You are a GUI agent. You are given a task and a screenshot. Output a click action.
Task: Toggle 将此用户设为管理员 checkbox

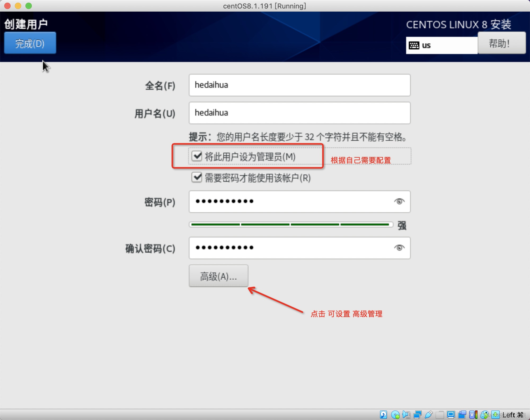(x=197, y=156)
